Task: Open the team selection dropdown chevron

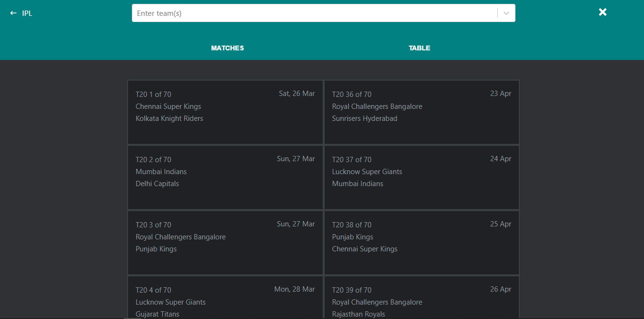Action: click(x=505, y=13)
